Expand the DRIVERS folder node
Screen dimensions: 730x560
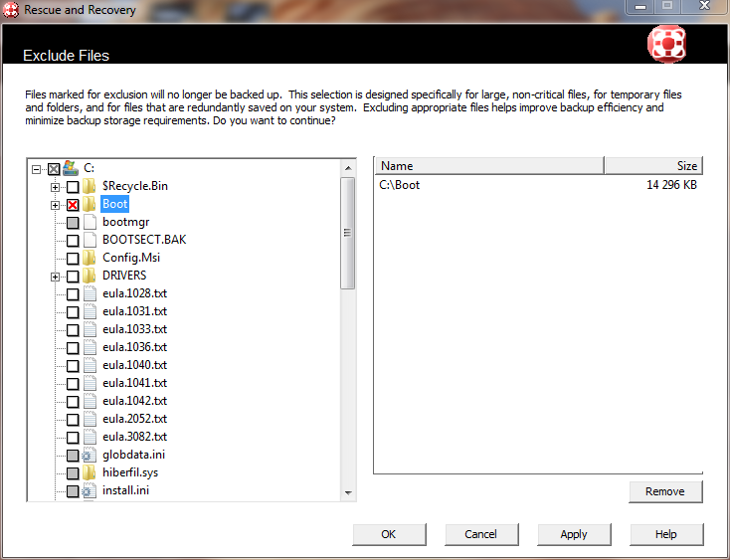[x=56, y=277]
